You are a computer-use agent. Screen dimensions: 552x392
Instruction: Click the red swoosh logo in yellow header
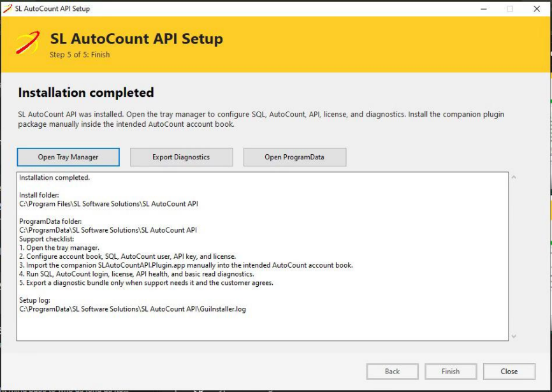tap(28, 43)
